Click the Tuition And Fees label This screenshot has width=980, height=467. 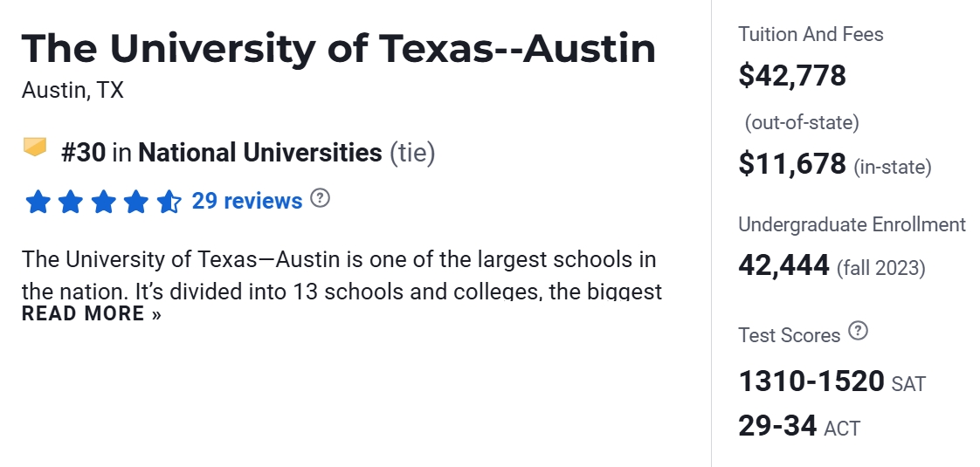pos(811,35)
